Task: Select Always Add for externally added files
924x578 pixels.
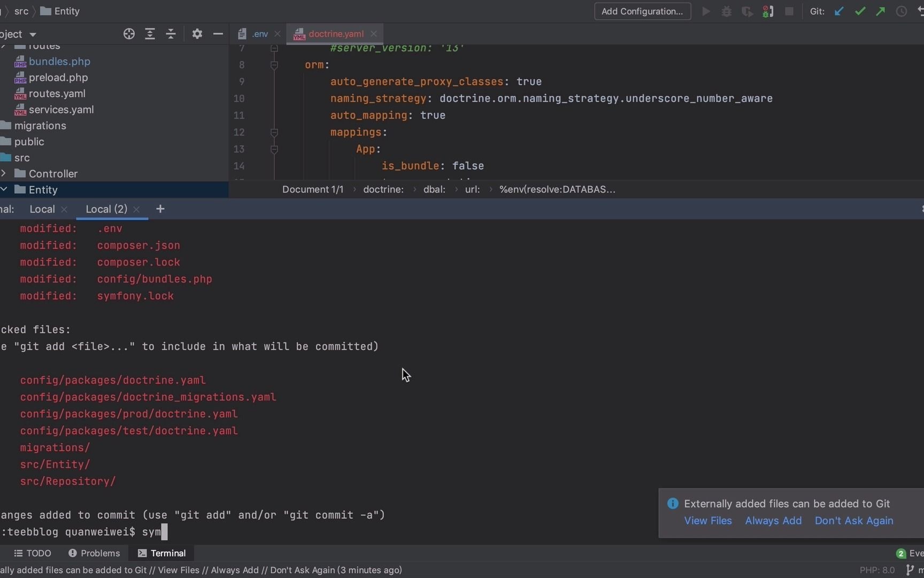Action: click(774, 520)
